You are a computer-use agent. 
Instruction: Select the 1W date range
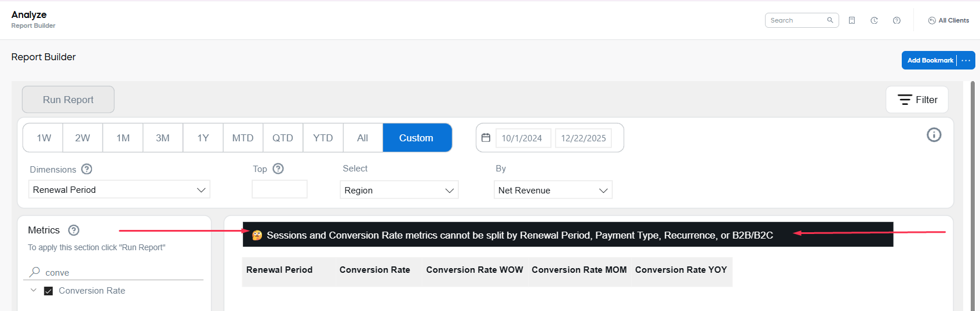[x=43, y=138]
